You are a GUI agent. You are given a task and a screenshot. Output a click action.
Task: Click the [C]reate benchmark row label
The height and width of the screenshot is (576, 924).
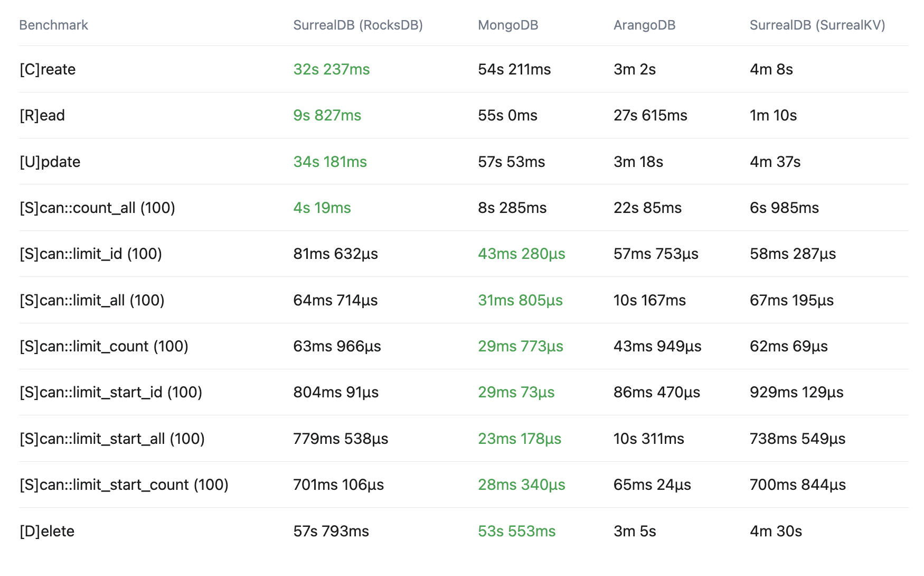[48, 69]
